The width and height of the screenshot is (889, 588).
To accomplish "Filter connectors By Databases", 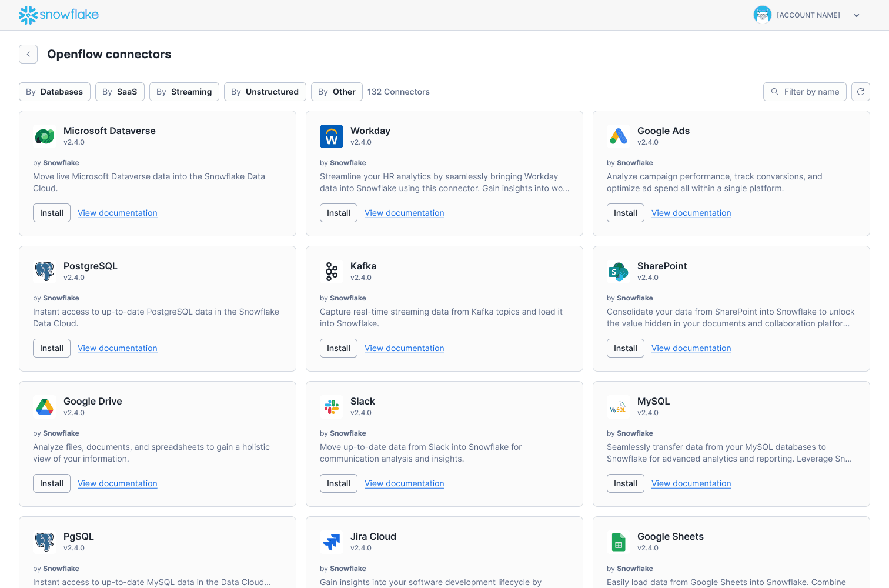I will [55, 92].
